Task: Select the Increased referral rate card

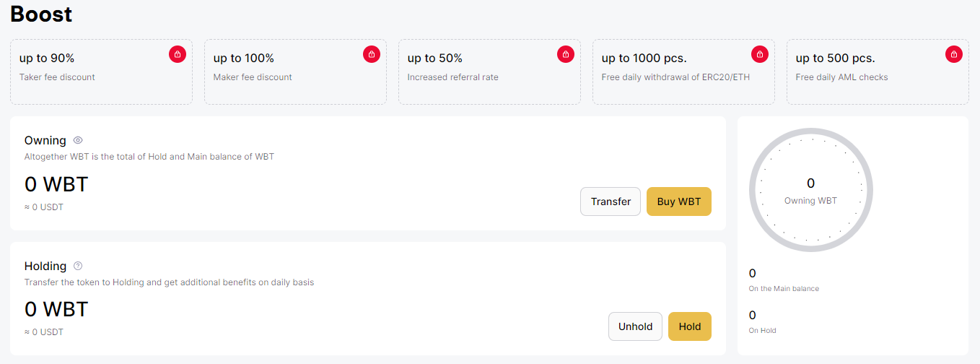Action: coord(489,71)
